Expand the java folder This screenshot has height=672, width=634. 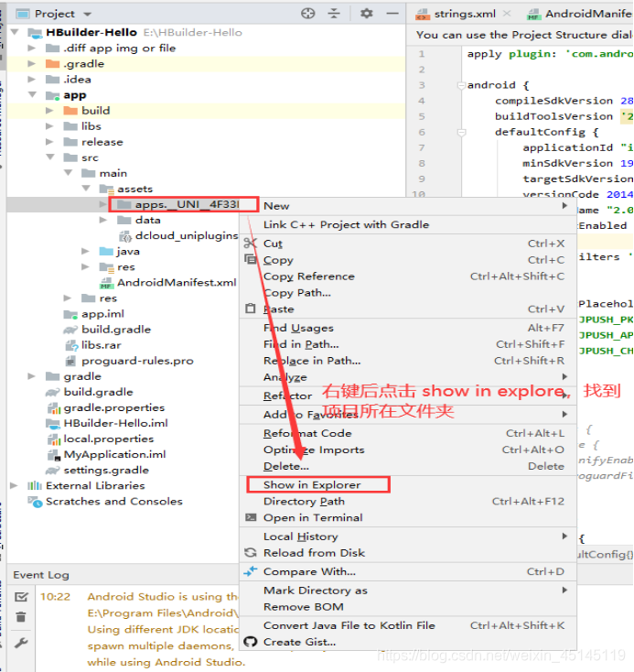(x=85, y=251)
